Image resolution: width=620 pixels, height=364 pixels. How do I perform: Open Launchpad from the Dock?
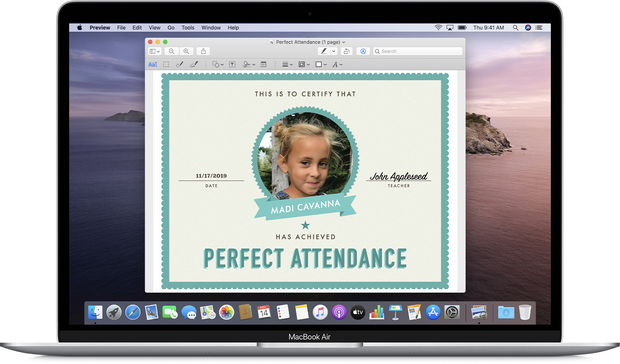tap(114, 312)
